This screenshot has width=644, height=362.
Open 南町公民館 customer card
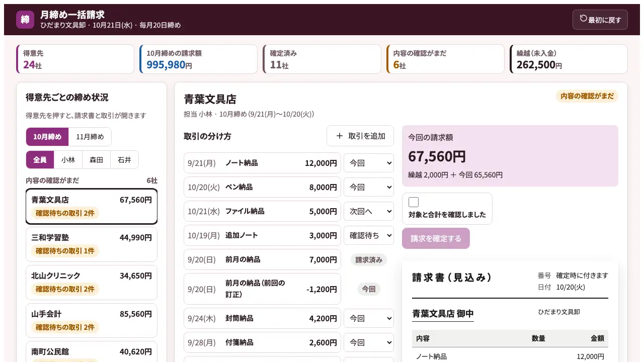[92, 352]
